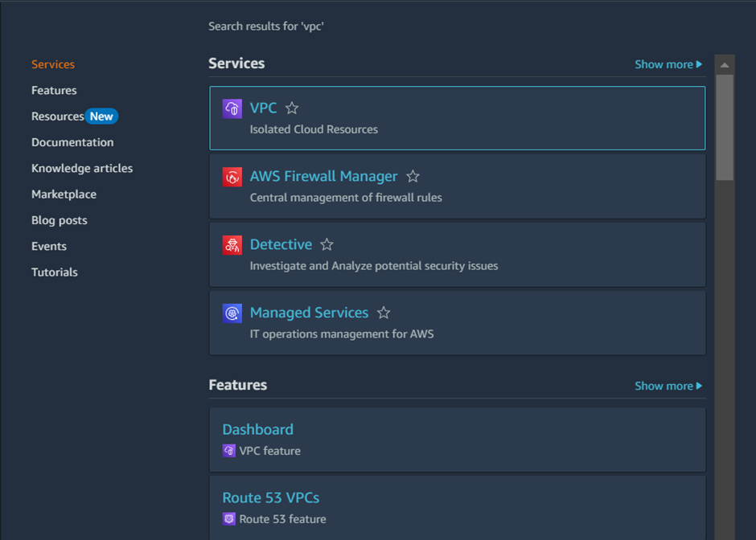Click 'IT operations management for AWS' text
Viewport: 756px width, 540px height.
coord(341,334)
